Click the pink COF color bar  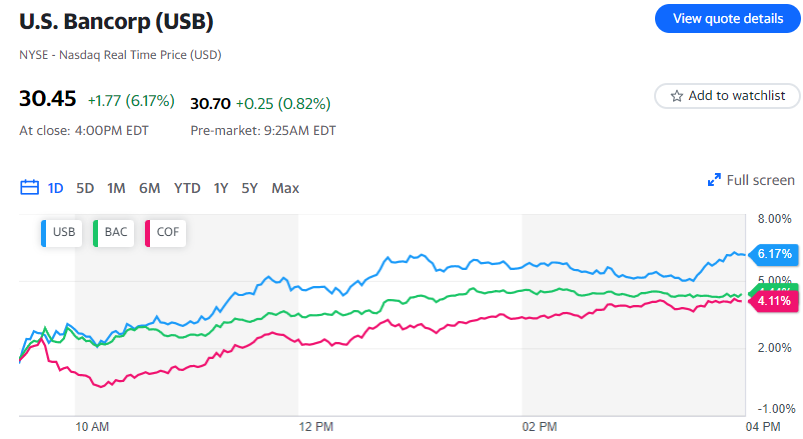click(x=147, y=233)
